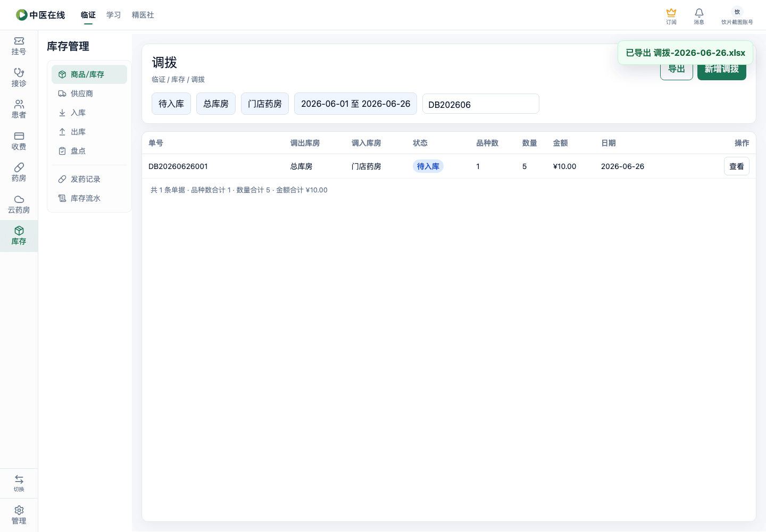Switch to the 学习 top tab

click(x=114, y=15)
